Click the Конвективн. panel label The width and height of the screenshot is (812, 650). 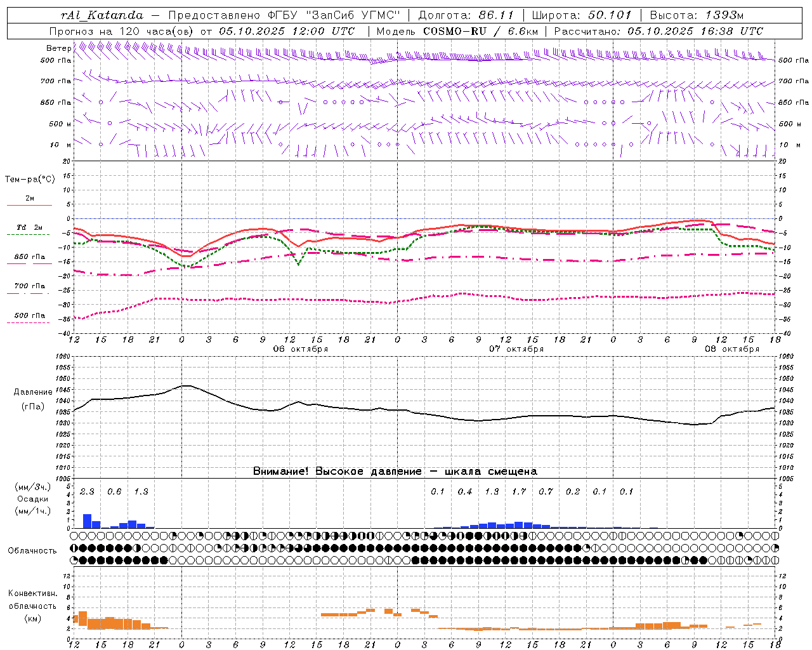(x=32, y=594)
